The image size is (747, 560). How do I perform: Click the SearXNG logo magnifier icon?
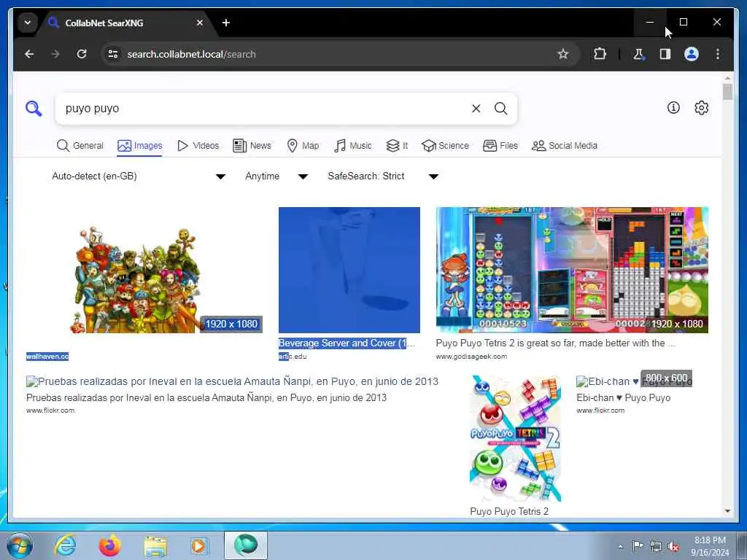coord(34,109)
